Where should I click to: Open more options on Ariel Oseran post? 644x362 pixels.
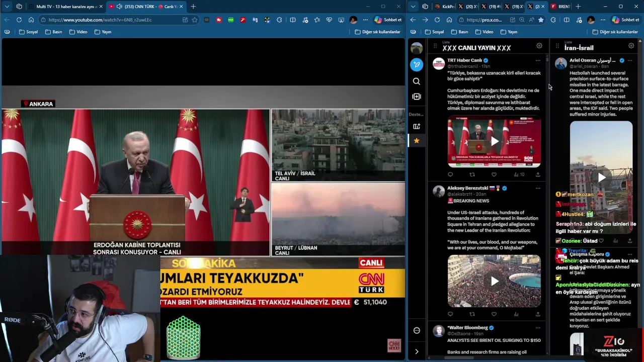tap(630, 60)
